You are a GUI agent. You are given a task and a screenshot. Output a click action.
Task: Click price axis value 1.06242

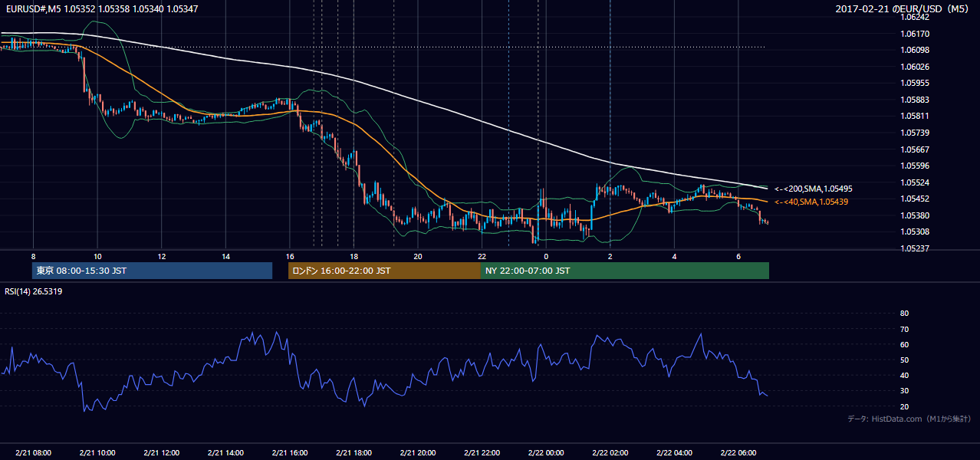tap(914, 17)
